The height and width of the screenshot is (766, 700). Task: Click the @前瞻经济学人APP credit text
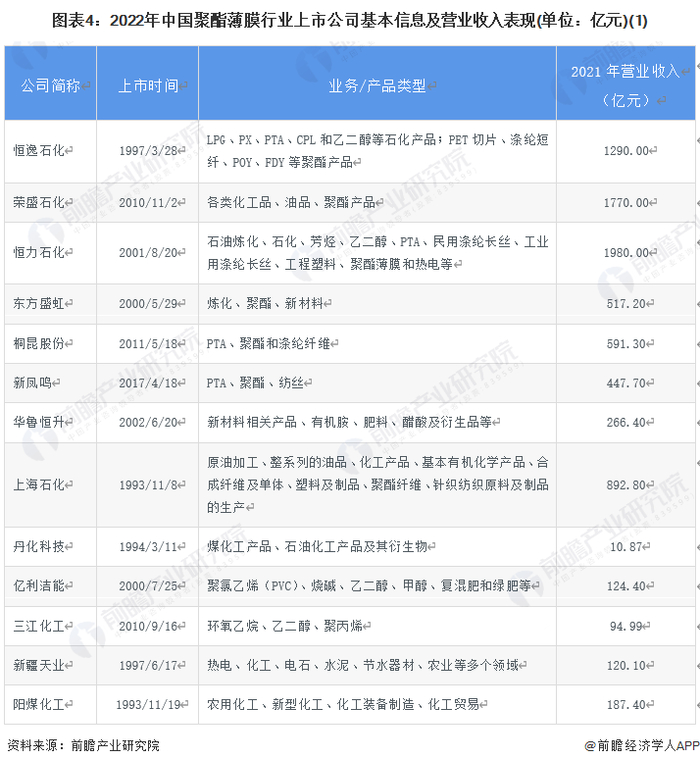coord(642,745)
